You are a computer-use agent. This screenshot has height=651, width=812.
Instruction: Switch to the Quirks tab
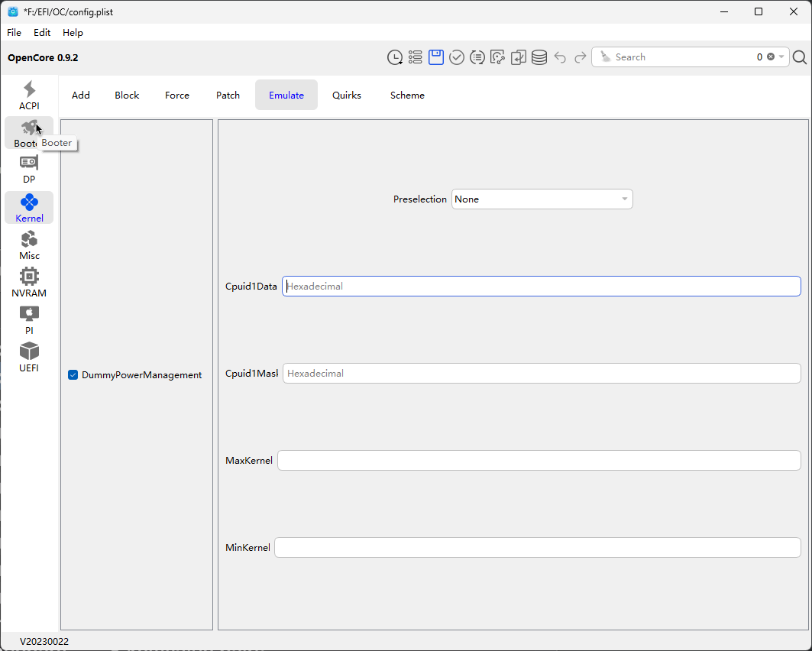coord(346,96)
